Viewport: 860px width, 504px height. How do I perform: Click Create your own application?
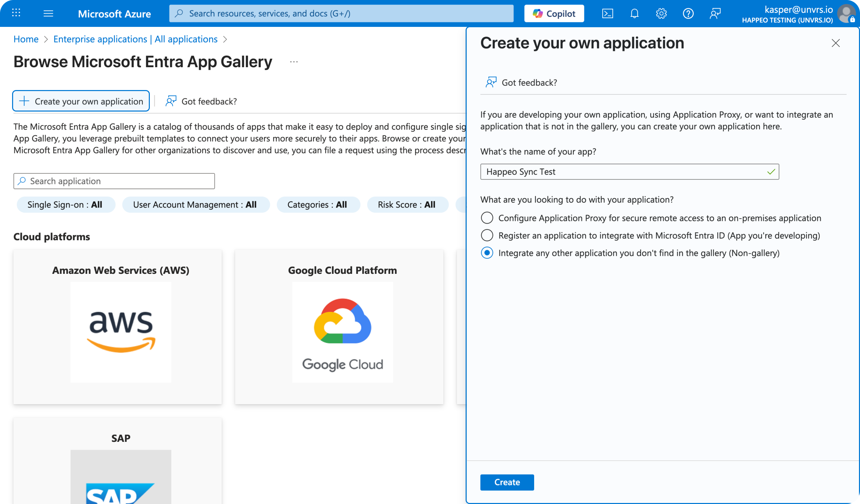pos(81,101)
